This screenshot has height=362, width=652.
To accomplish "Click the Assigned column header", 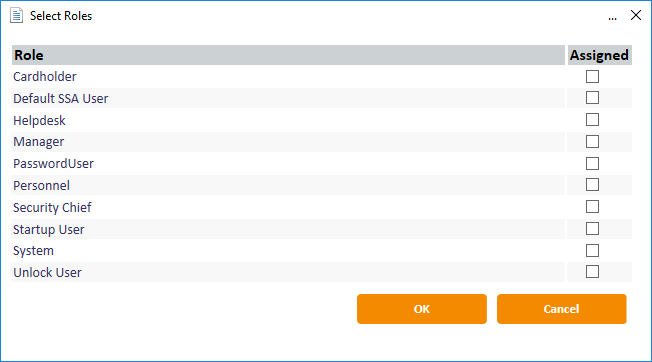I will [599, 55].
